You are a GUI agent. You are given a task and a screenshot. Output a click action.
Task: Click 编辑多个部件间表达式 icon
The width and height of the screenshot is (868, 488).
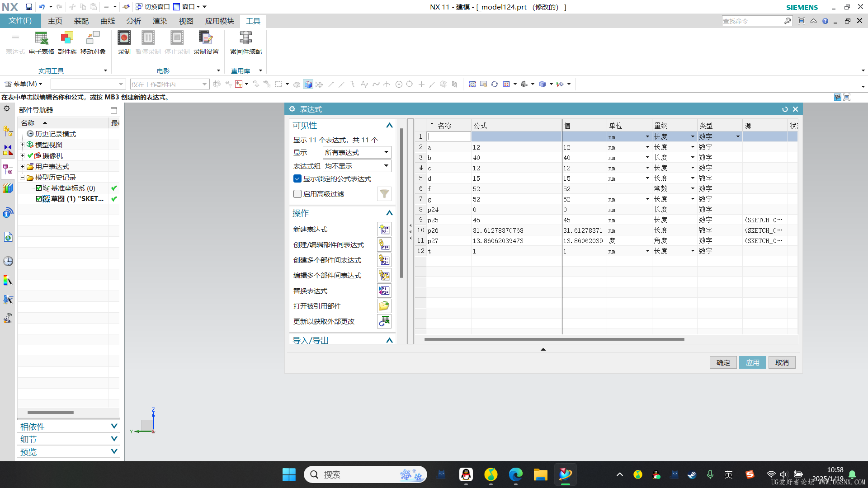[384, 276]
